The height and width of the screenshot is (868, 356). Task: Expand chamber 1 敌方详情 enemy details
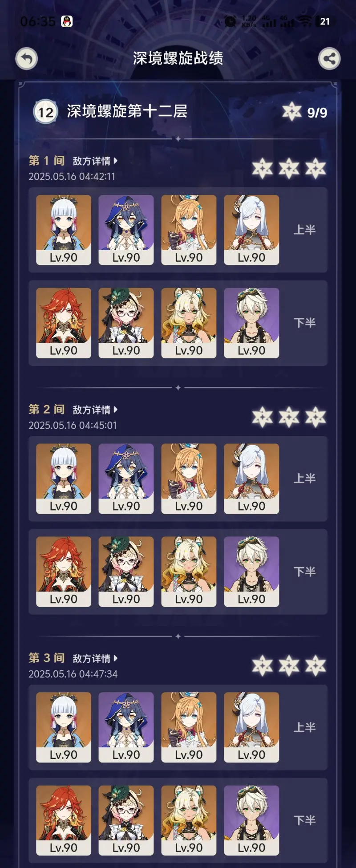point(95,161)
